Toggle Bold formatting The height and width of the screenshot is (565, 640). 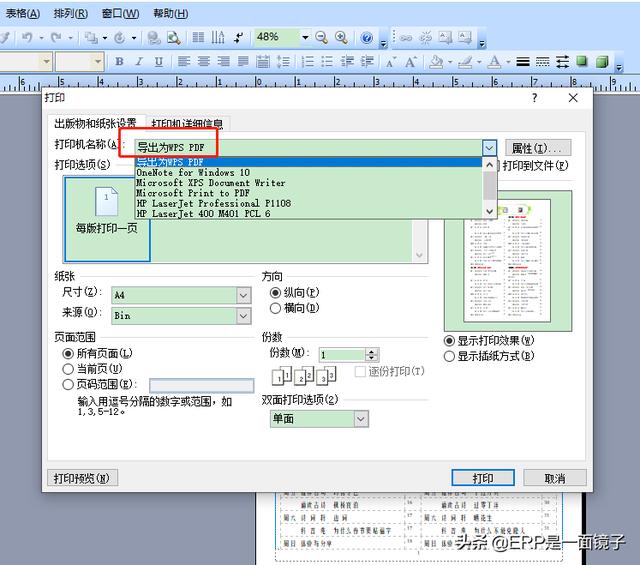(119, 62)
